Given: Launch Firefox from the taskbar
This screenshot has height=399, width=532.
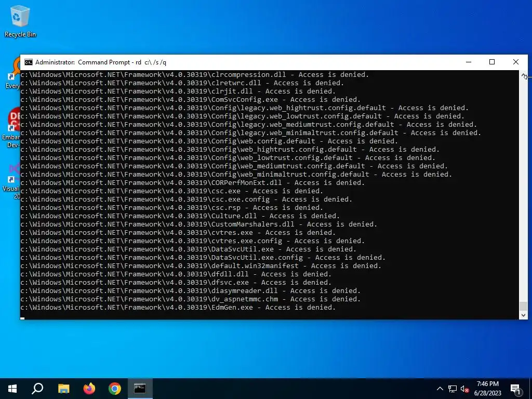Looking at the screenshot, I should click(x=89, y=389).
